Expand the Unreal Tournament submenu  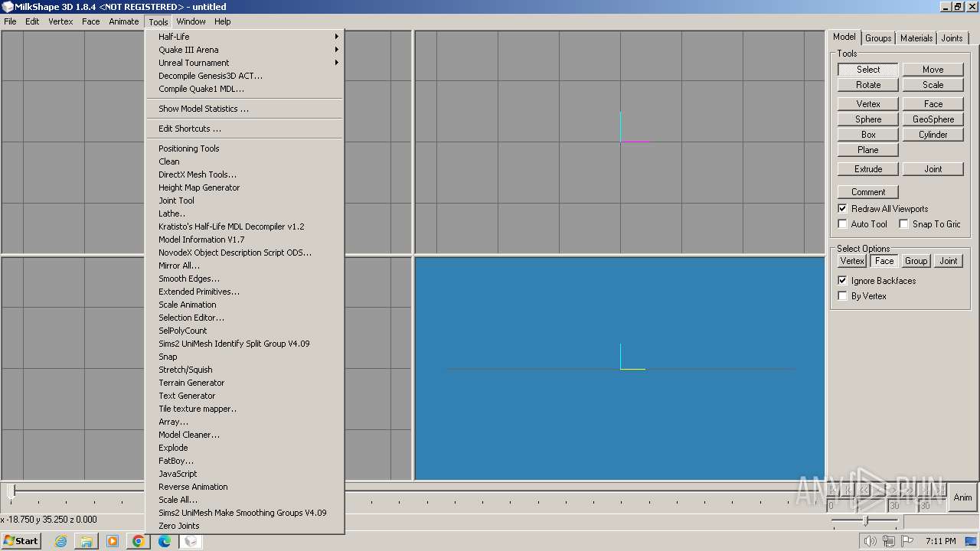tap(245, 63)
